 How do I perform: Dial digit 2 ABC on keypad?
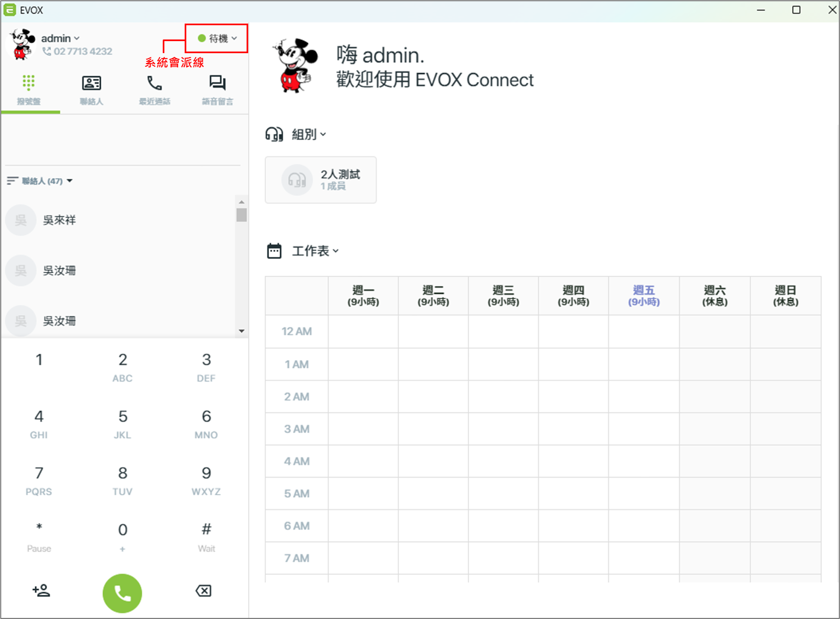[x=123, y=367]
